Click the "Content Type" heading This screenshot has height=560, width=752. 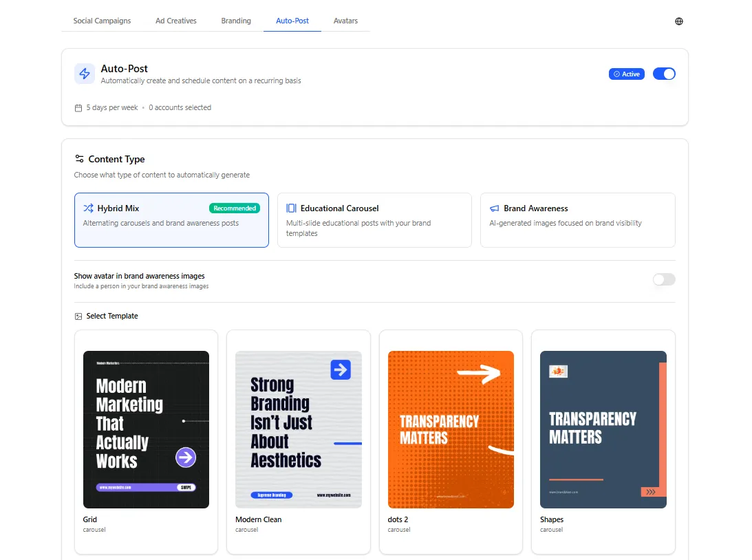click(116, 159)
